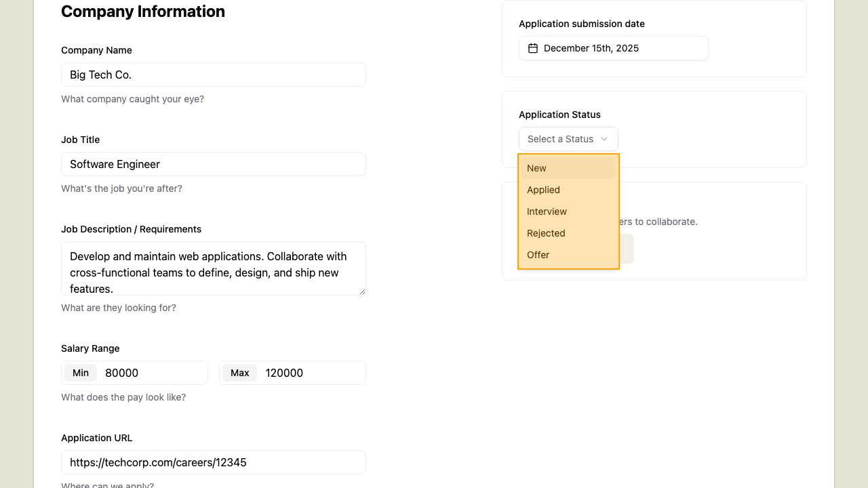Click the Max label badge

point(239,373)
